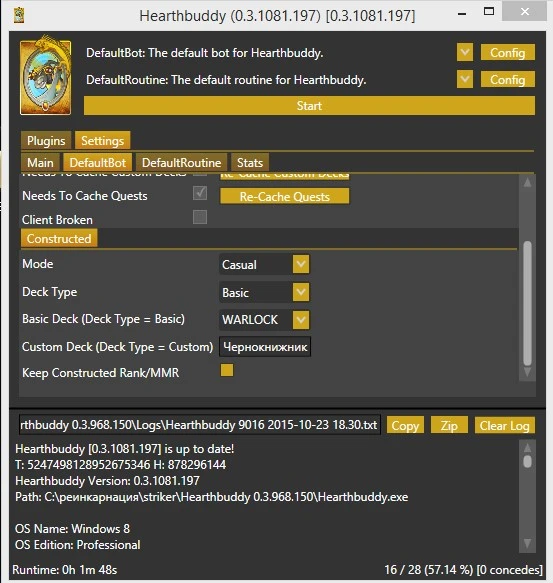Image resolution: width=553 pixels, height=583 pixels.
Task: Click the win/loss statistics '16 / 28' text
Action: pyautogui.click(x=463, y=570)
